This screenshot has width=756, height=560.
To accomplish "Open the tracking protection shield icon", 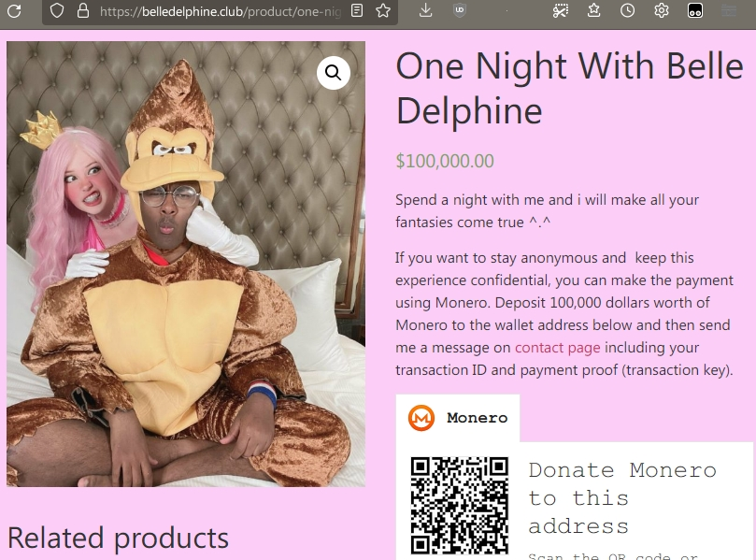I will tap(57, 10).
